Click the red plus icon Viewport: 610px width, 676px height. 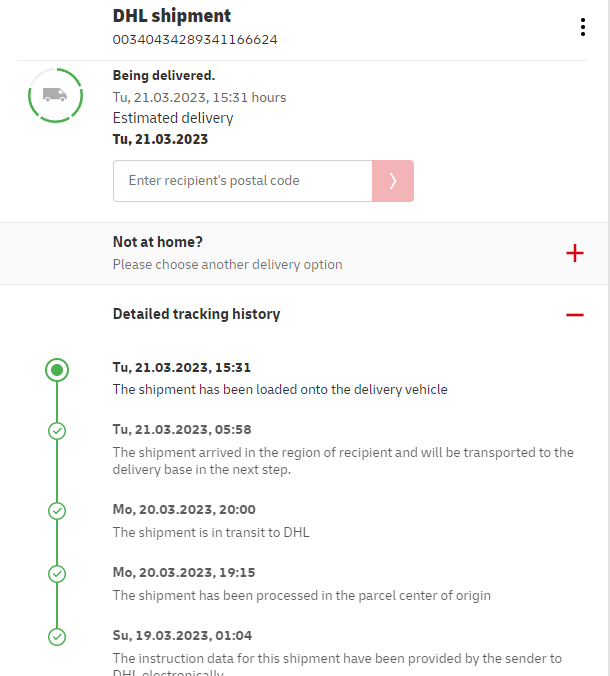click(x=575, y=253)
